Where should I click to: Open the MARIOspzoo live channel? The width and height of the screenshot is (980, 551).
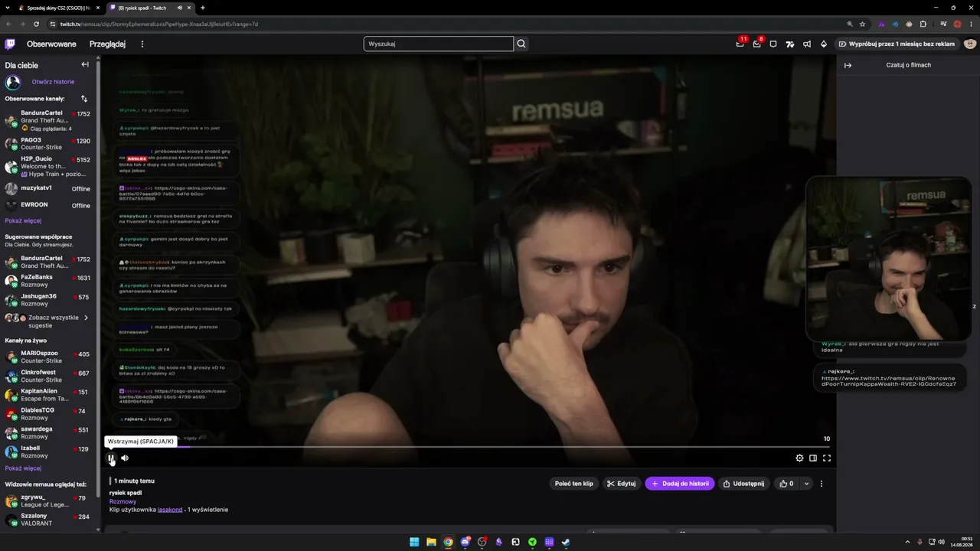pyautogui.click(x=47, y=357)
